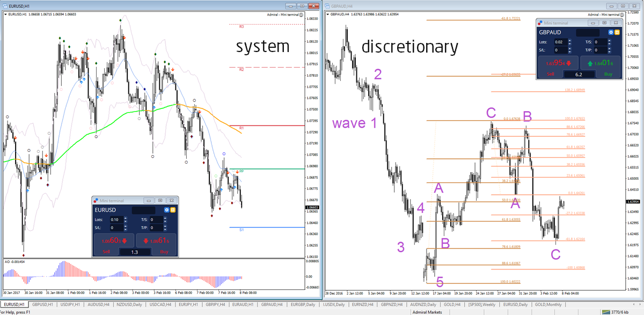This screenshot has height=315, width=644.
Task: Click GBPAUD,H4 chart window title icon
Action: tap(327, 5)
